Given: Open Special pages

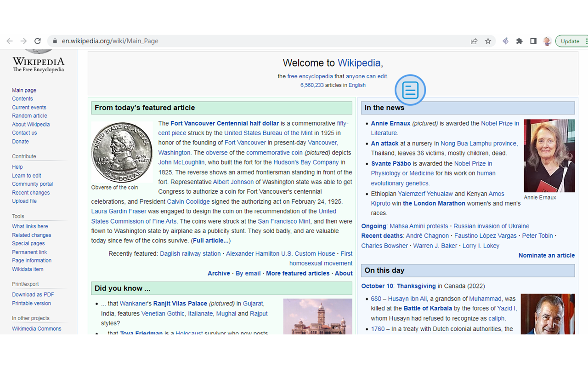Looking at the screenshot, I should (x=28, y=243).
